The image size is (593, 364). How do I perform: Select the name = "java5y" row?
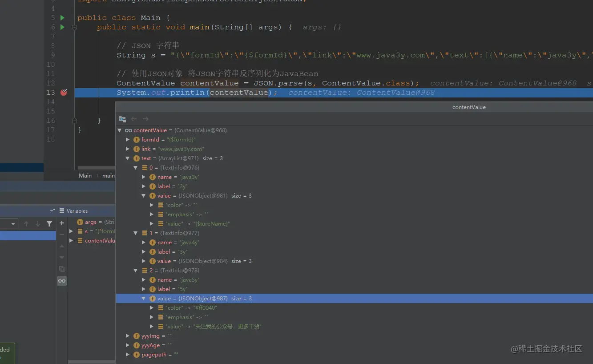pyautogui.click(x=354, y=280)
